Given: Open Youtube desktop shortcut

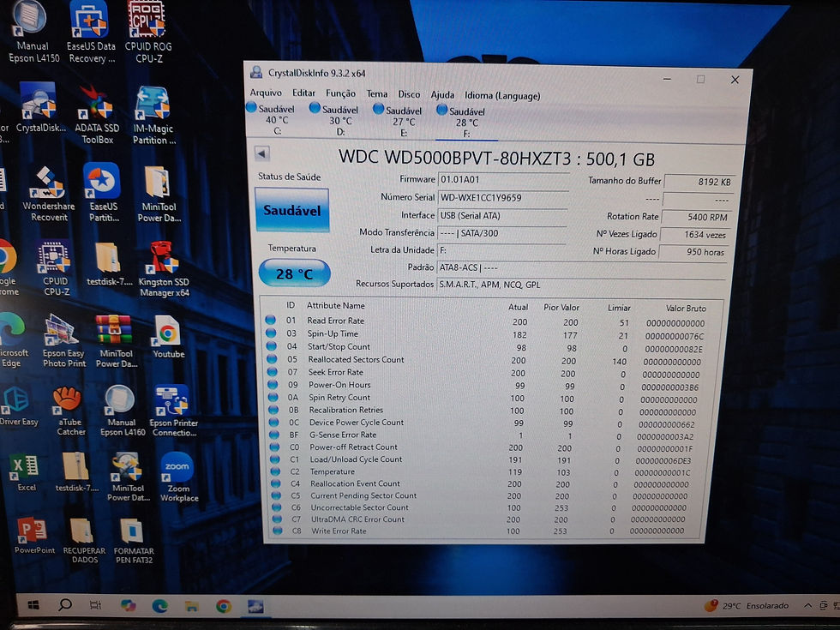Looking at the screenshot, I should coord(168,336).
